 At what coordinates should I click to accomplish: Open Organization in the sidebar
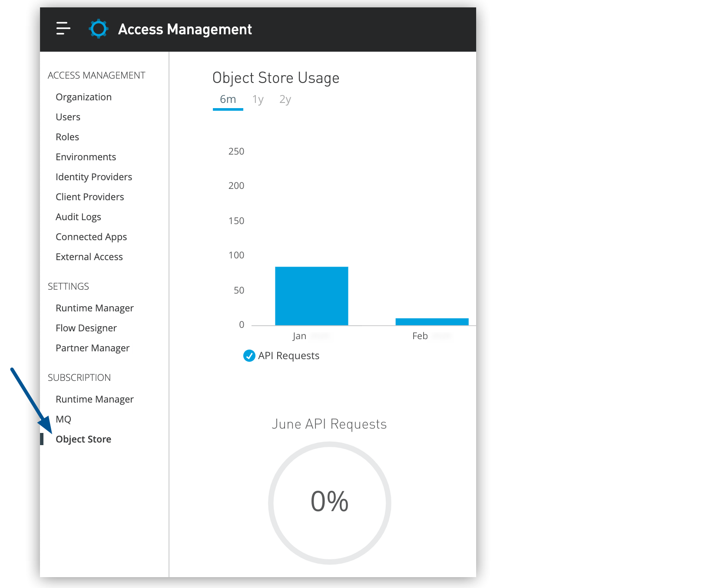pyautogui.click(x=83, y=97)
